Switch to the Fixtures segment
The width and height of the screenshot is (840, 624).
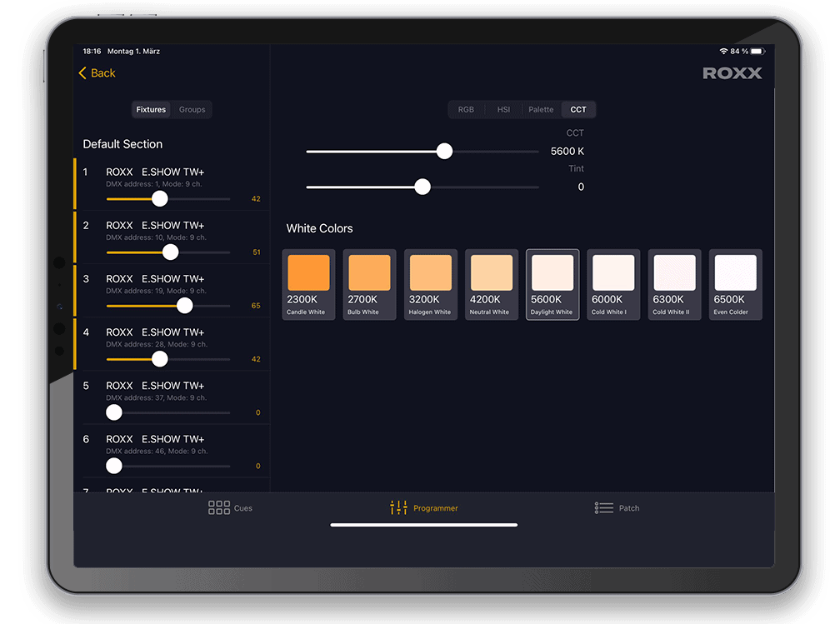tap(151, 109)
